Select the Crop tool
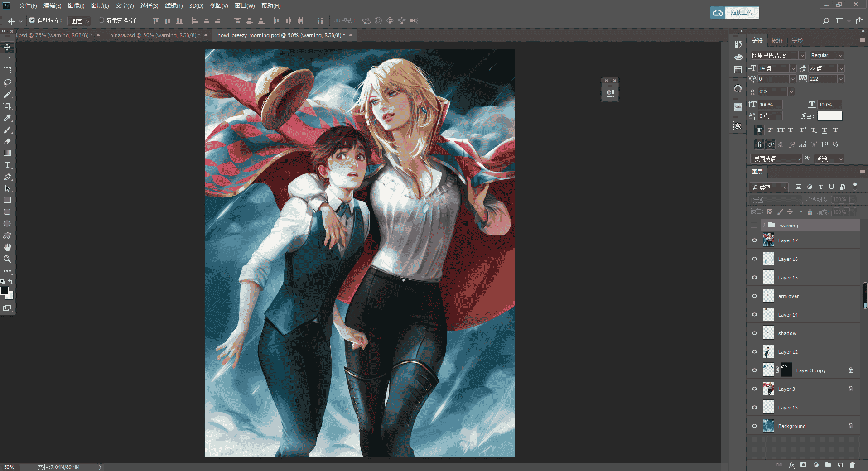 click(x=7, y=106)
